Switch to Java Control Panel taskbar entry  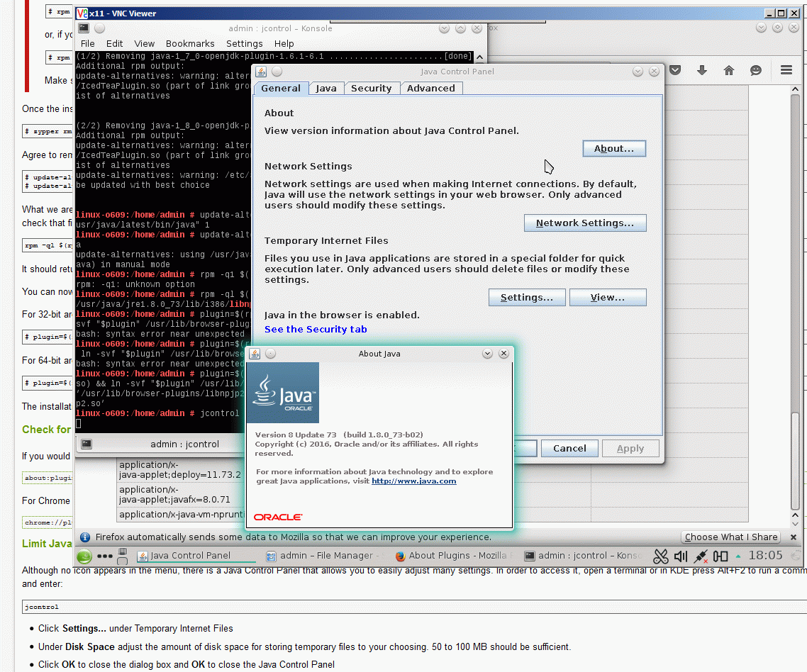click(196, 556)
